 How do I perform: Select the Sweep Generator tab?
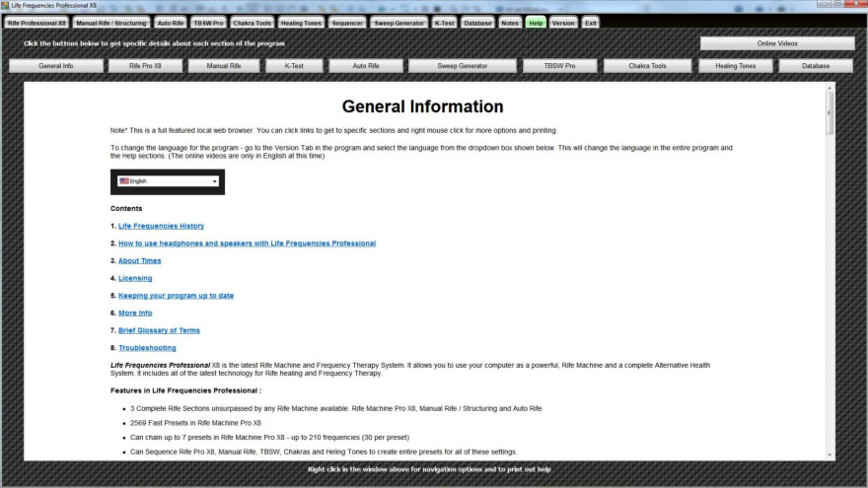398,23
